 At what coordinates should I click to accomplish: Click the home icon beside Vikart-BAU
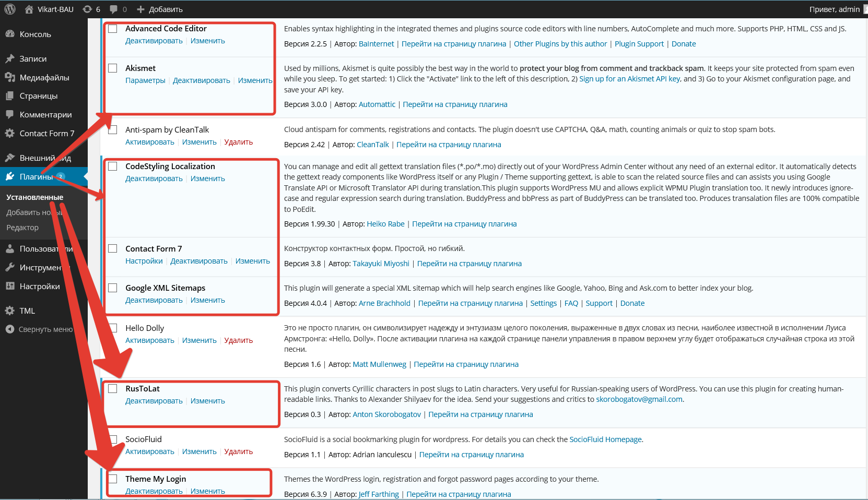29,9
